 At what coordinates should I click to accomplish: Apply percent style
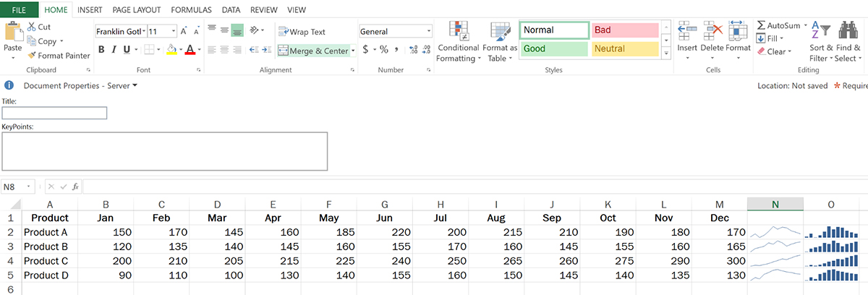coord(384,50)
